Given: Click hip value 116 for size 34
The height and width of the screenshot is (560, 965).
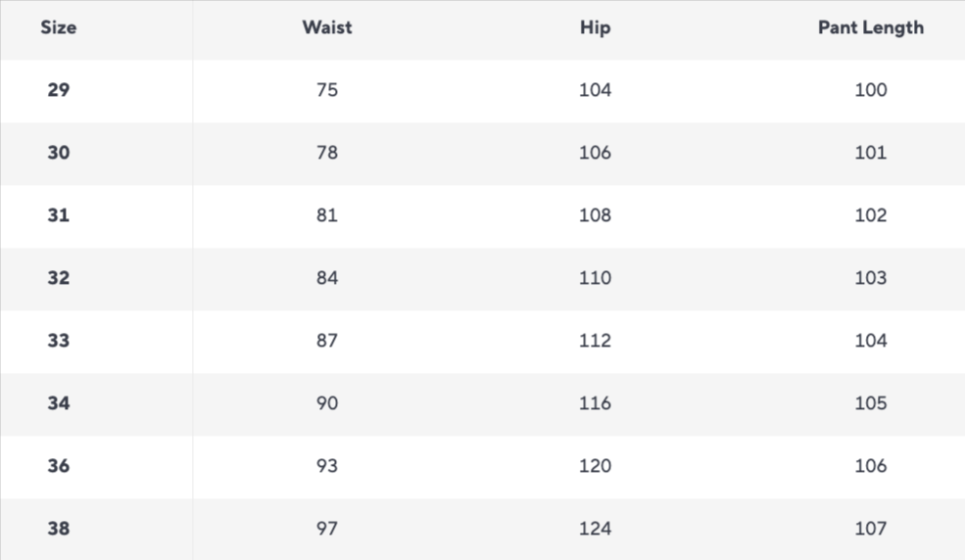Looking at the screenshot, I should pos(595,403).
